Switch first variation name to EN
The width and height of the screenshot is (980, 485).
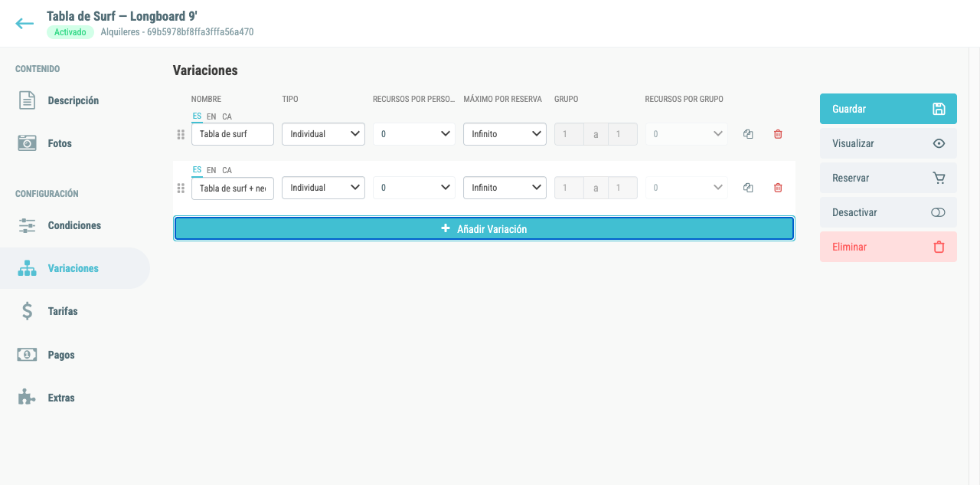point(211,116)
